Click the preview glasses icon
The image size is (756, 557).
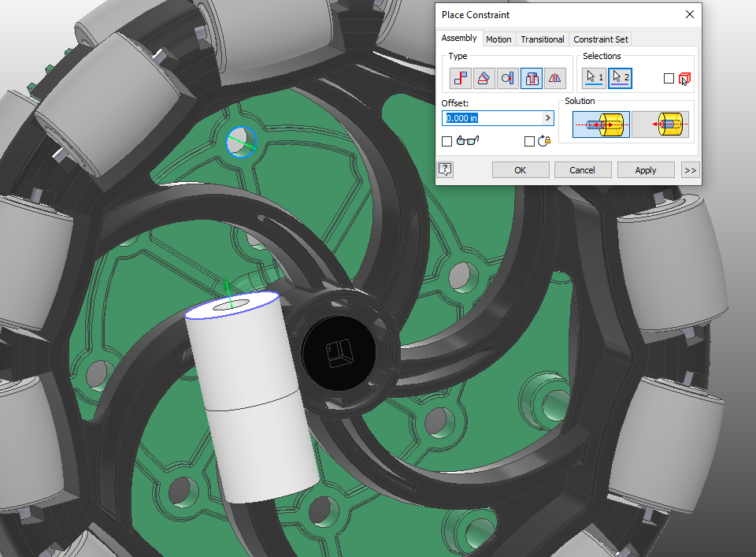click(x=467, y=140)
